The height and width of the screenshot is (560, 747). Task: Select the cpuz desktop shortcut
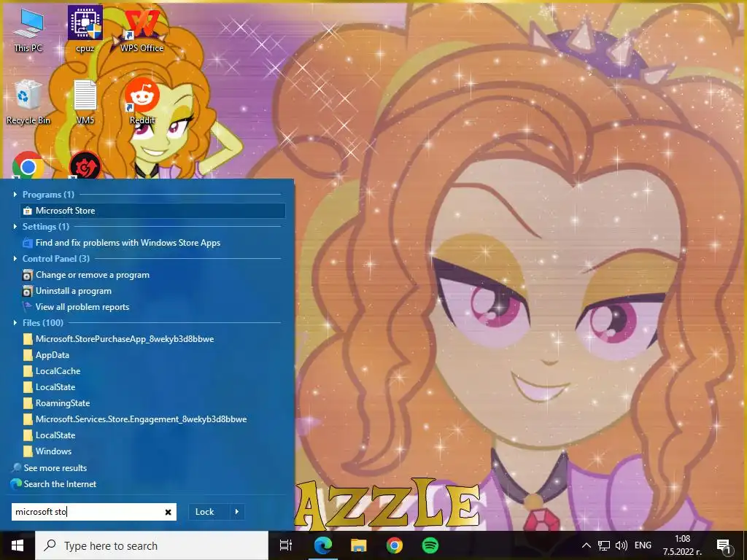point(85,29)
